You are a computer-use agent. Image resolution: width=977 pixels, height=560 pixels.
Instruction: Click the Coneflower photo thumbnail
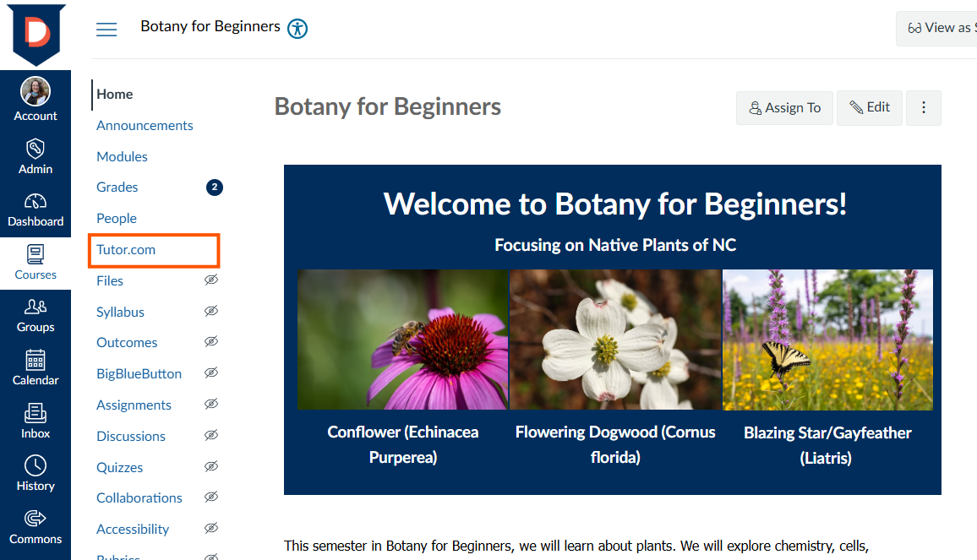tap(402, 340)
